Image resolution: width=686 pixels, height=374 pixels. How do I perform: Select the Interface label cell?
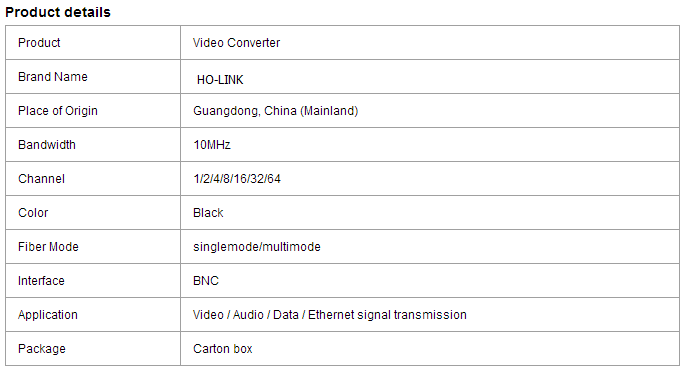(93, 280)
